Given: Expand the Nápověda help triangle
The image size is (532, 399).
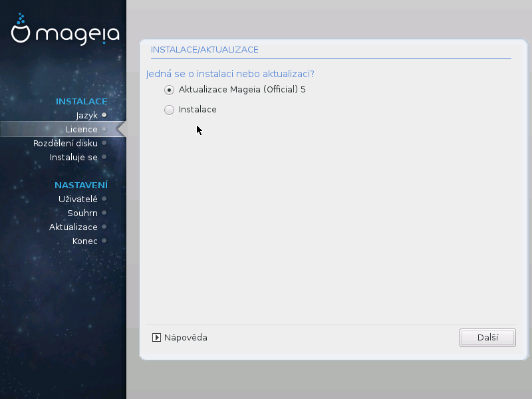Looking at the screenshot, I should [x=157, y=338].
